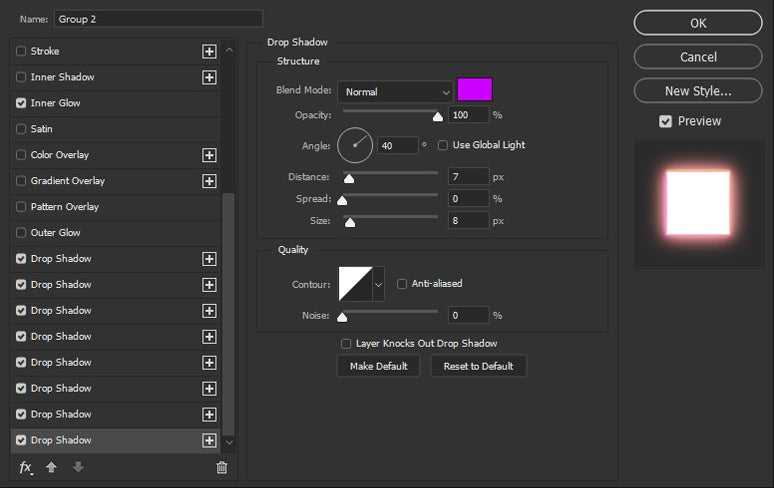Select the Outer Glow row label
The height and width of the screenshot is (488, 774).
[x=55, y=232]
